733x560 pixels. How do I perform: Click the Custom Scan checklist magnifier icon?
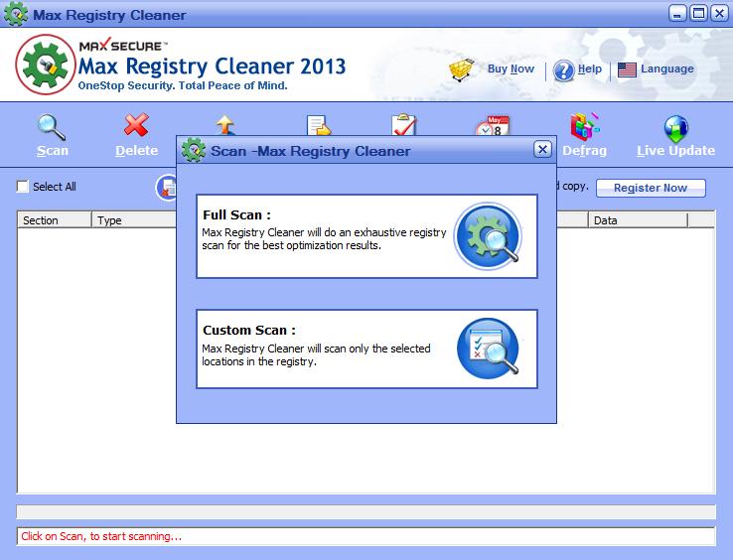(x=489, y=349)
